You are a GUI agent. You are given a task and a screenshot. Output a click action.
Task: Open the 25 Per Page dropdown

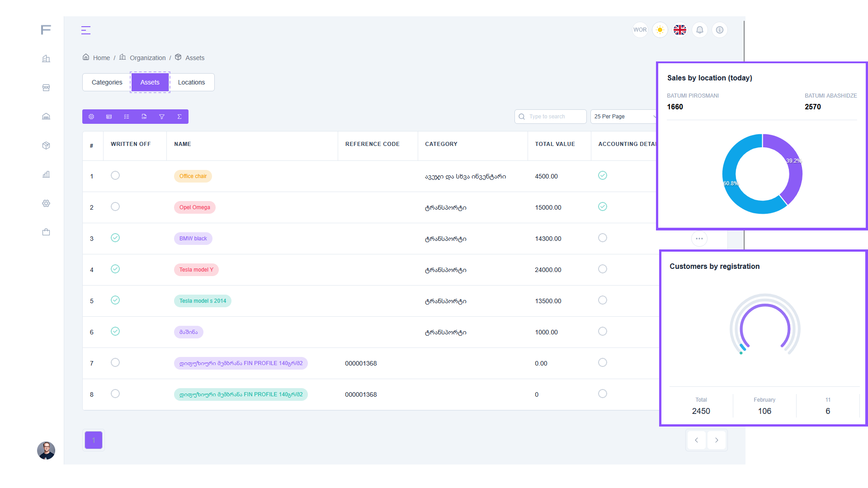coord(624,117)
